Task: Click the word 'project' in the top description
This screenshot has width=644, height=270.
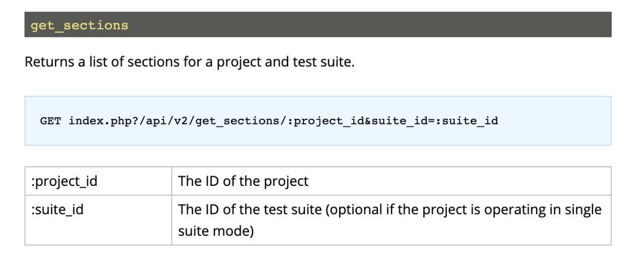Action: 240,63
